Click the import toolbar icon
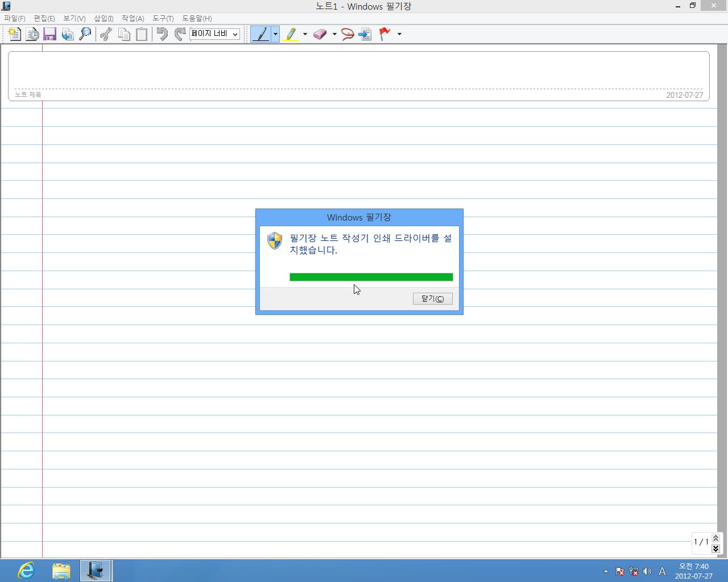Image resolution: width=728 pixels, height=582 pixels. click(x=68, y=34)
